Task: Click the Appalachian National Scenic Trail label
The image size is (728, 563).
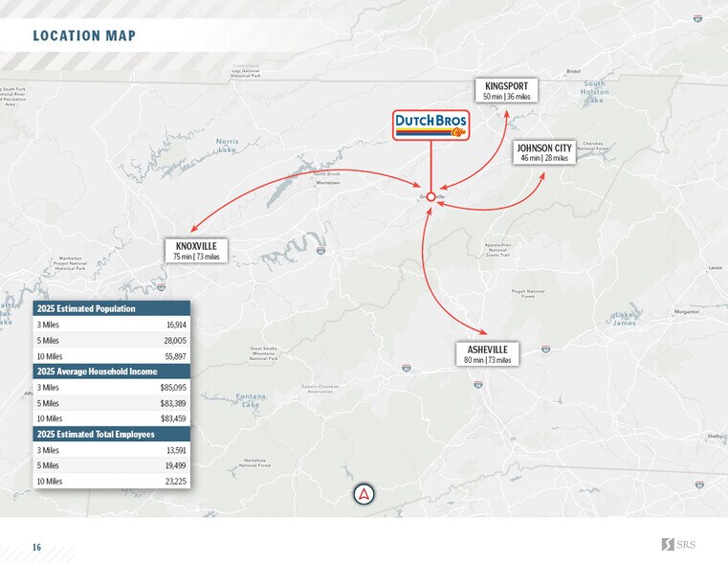Action: tap(497, 250)
